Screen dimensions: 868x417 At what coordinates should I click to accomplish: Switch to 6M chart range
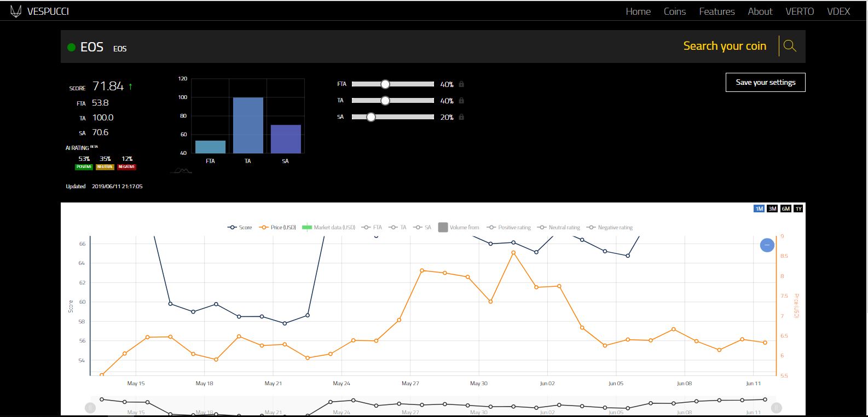785,208
